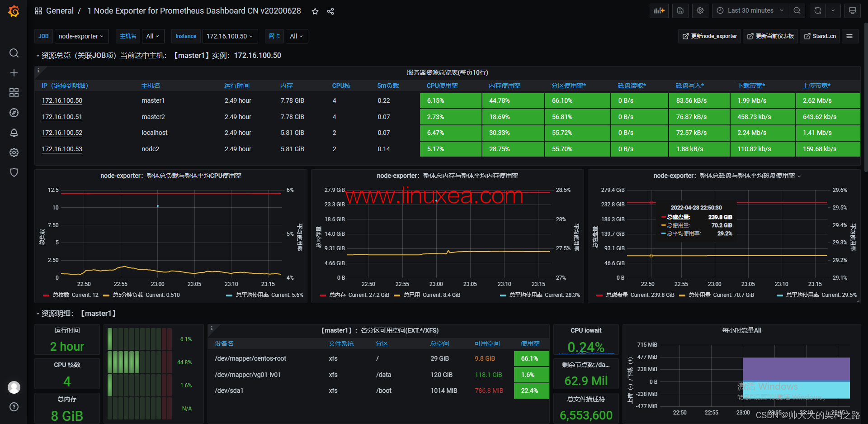868x424 pixels.
Task: Create new content with the sidebar plus icon
Action: (x=14, y=72)
